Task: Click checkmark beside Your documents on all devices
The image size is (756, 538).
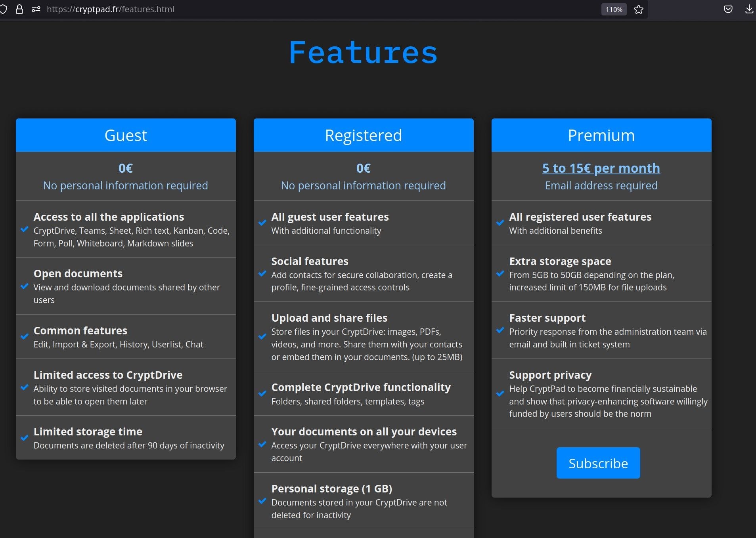Action: pyautogui.click(x=262, y=444)
